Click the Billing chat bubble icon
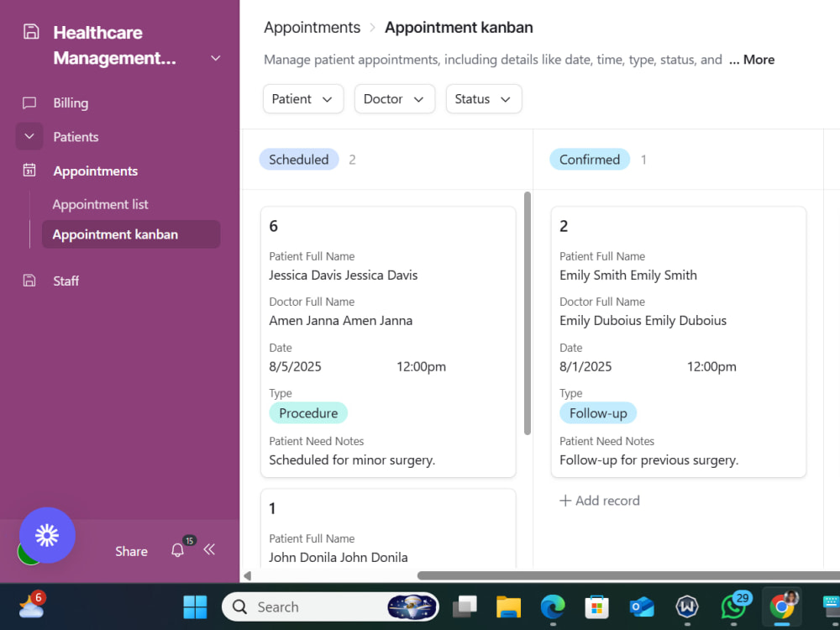Viewport: 840px width, 630px height. tap(29, 102)
